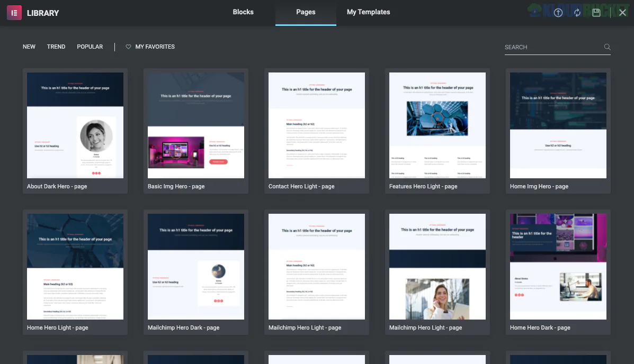
Task: Switch to the My Templates tab
Action: [x=368, y=12]
